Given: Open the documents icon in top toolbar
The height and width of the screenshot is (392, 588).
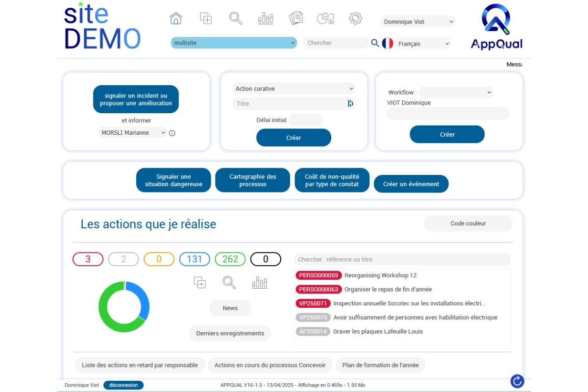Looking at the screenshot, I should click(x=295, y=19).
